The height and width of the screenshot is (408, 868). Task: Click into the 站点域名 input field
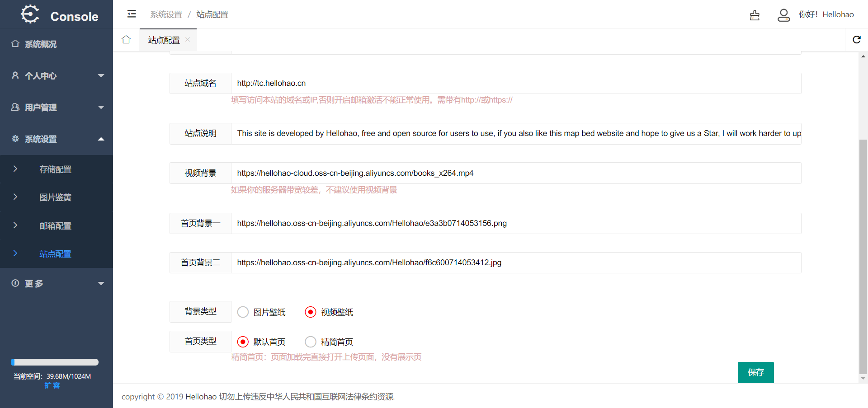pos(515,84)
